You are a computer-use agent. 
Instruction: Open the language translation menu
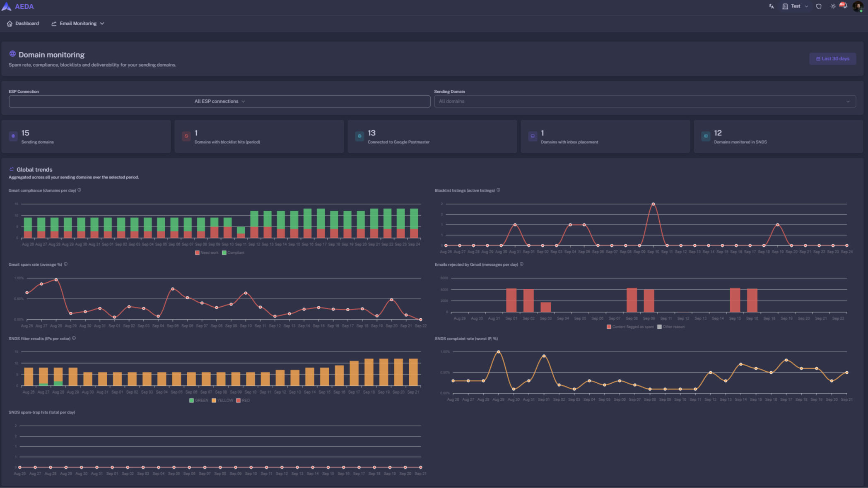[x=771, y=6]
